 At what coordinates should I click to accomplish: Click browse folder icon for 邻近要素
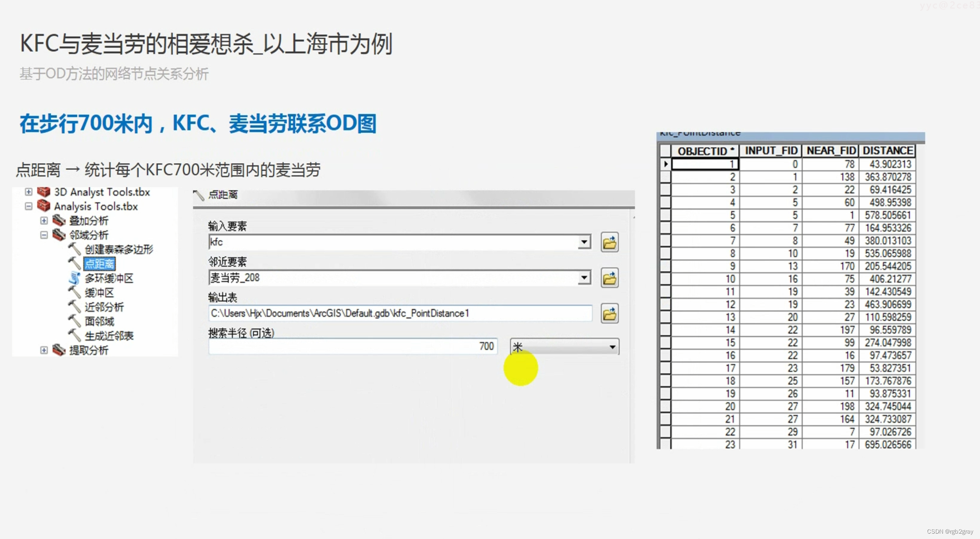pyautogui.click(x=609, y=278)
